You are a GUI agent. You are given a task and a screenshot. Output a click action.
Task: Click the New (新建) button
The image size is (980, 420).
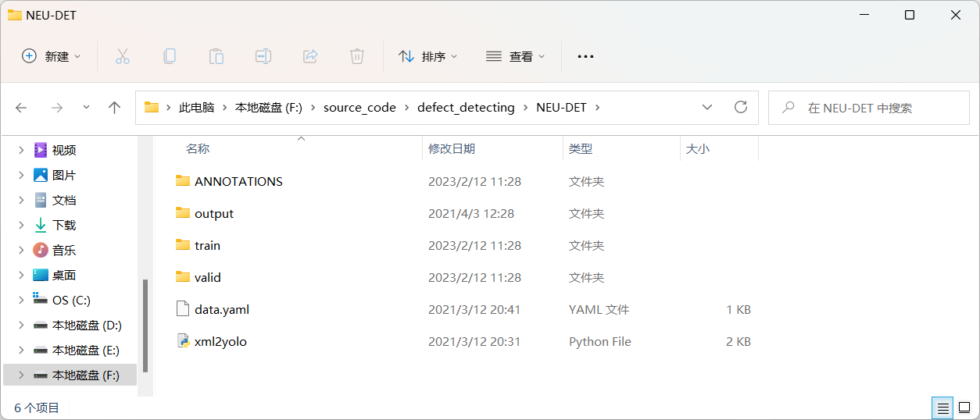[51, 56]
